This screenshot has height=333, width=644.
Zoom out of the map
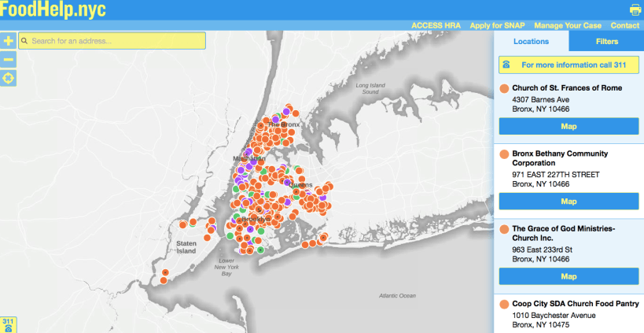pyautogui.click(x=9, y=59)
